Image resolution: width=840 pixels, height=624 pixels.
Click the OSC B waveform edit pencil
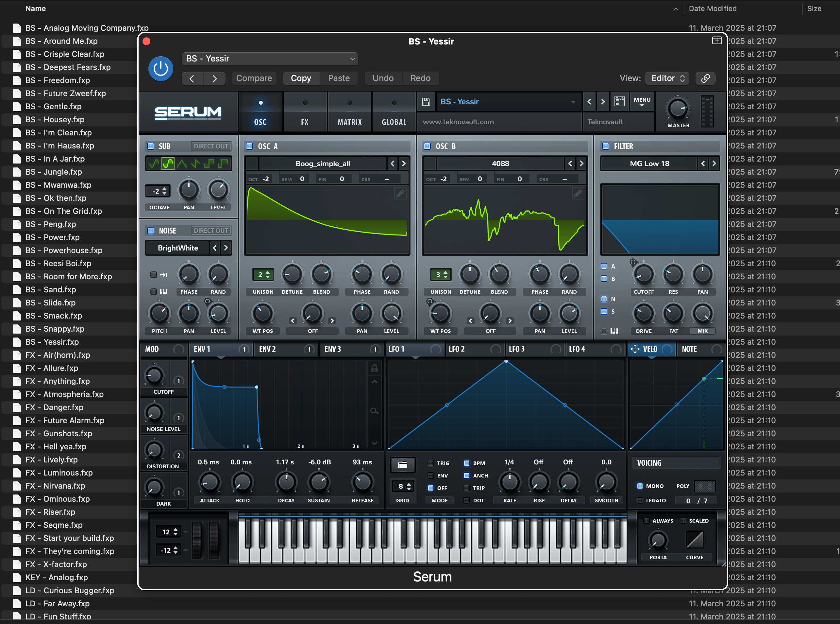578,193
